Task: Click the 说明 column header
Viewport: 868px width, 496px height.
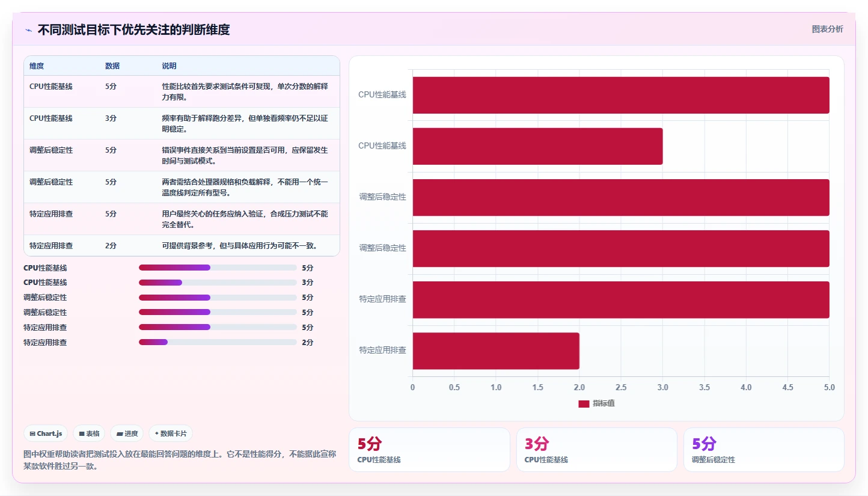Action: pos(170,66)
